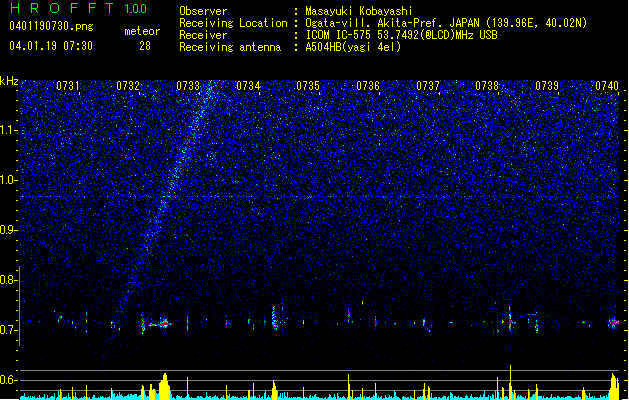Click the Receiving Location value text
The width and height of the screenshot is (629, 400).
click(x=446, y=23)
